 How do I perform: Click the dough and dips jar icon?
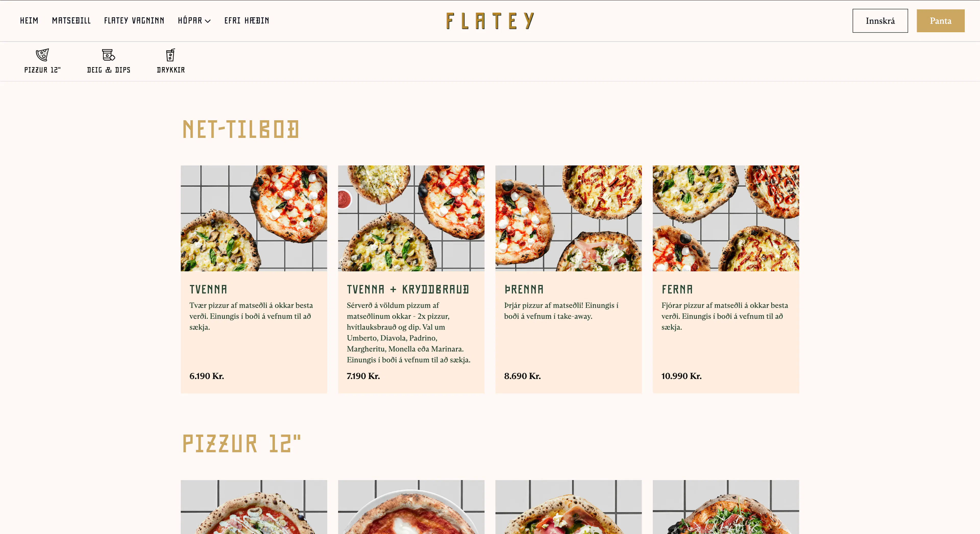[x=108, y=55]
